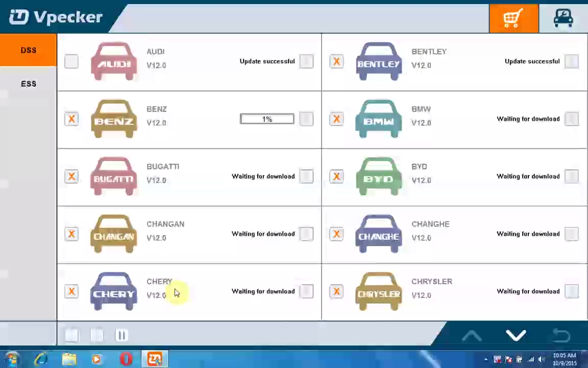588x368 pixels.
Task: Open the vehicle diagnostics icon
Action: [x=563, y=18]
